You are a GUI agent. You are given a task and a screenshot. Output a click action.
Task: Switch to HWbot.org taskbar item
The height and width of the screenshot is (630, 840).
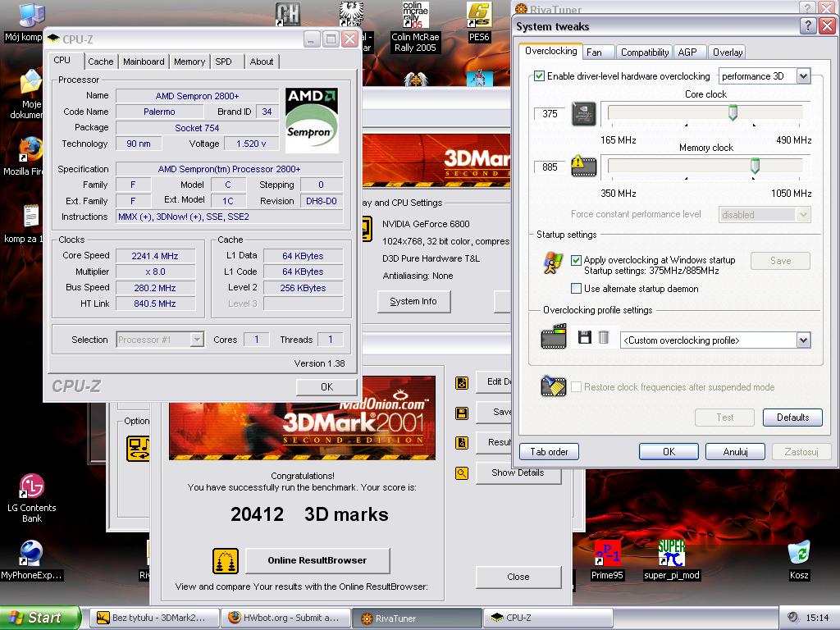[x=285, y=618]
